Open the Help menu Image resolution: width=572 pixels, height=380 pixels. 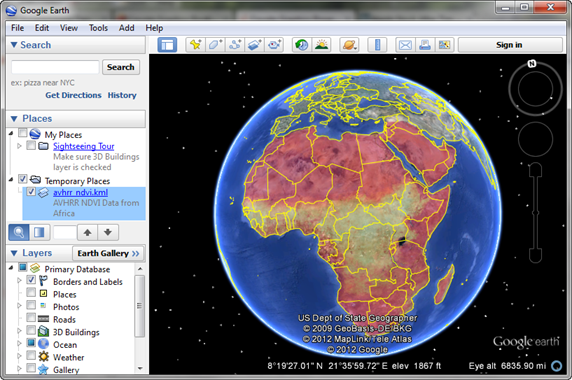(154, 28)
